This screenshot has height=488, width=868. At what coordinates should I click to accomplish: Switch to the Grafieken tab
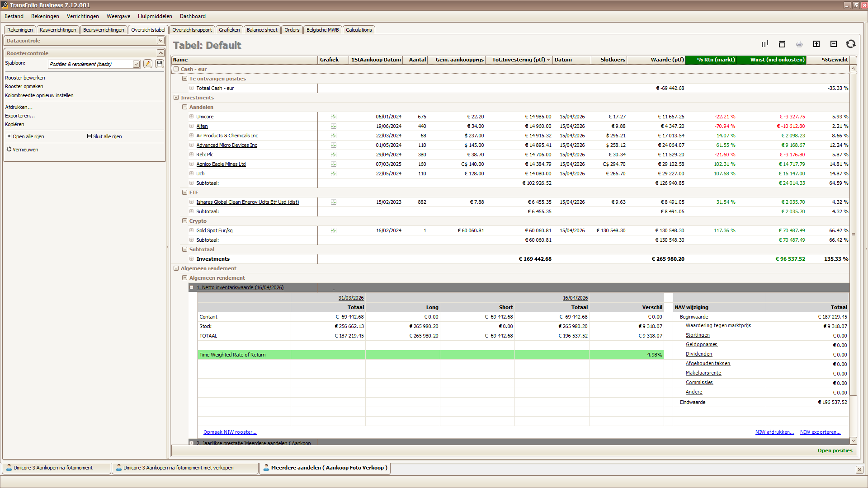point(229,30)
